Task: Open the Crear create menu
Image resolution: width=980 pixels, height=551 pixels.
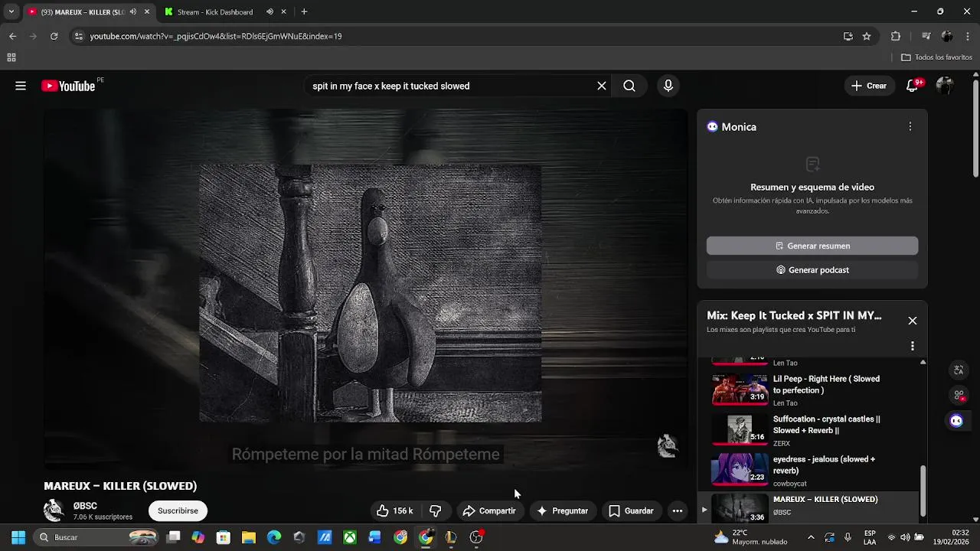Action: coord(869,86)
